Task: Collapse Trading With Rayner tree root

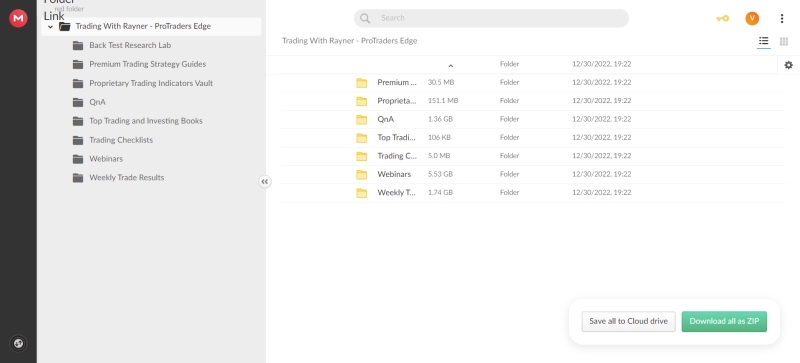Action: pos(50,27)
